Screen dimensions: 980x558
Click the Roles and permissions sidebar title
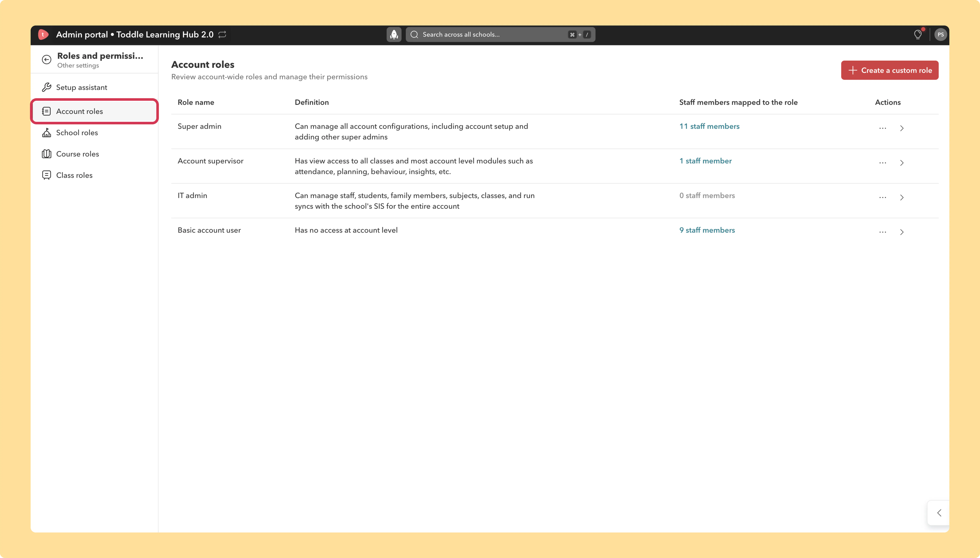(100, 56)
